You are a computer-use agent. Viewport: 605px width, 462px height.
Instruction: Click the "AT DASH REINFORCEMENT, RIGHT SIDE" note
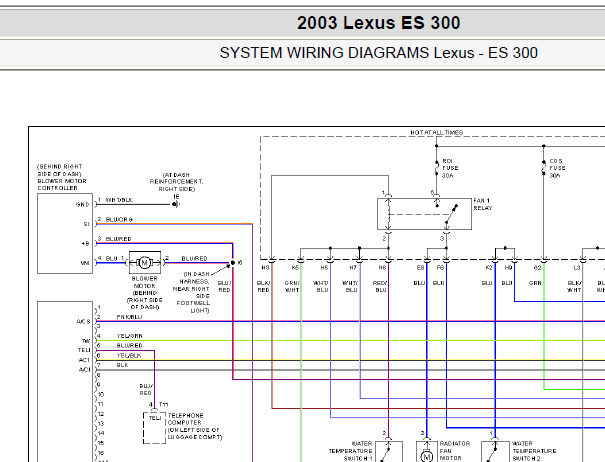coord(177,182)
